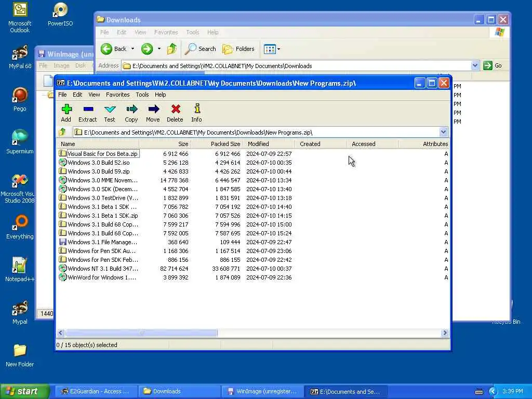The height and width of the screenshot is (399, 532).
Task: Click the Back arrow in Downloads window
Action: click(114, 49)
